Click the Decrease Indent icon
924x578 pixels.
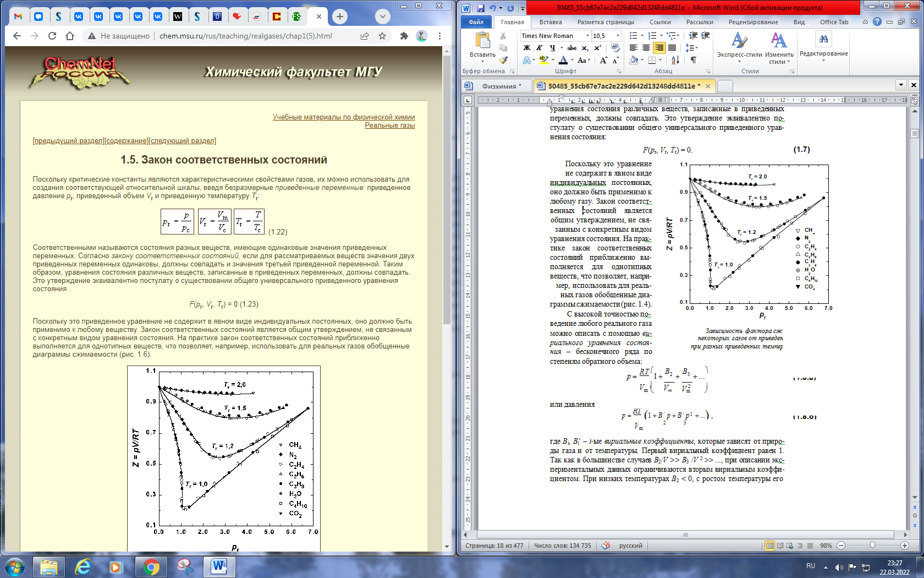[x=693, y=36]
